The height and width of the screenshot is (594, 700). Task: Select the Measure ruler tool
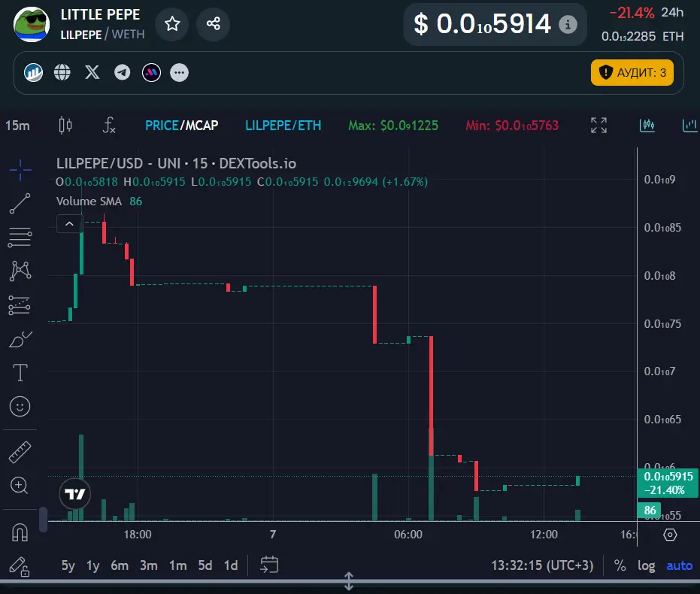click(x=20, y=453)
